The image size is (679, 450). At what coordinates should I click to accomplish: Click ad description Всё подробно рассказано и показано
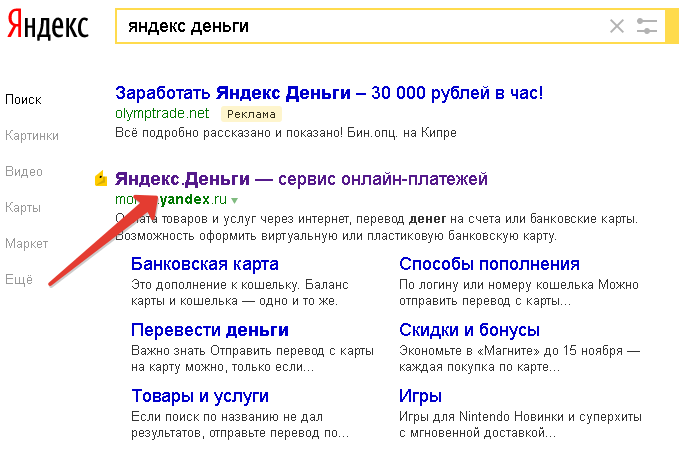click(286, 133)
